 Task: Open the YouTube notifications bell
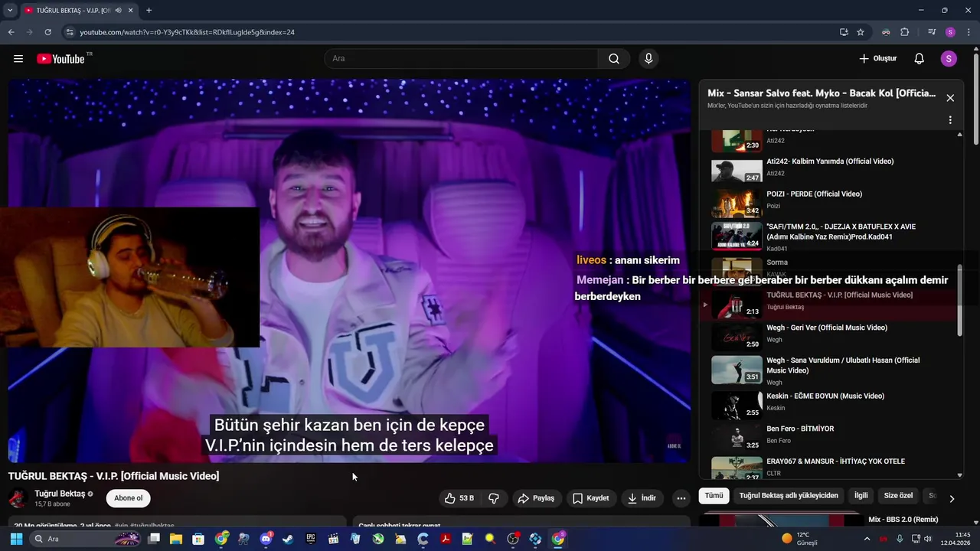point(920,59)
